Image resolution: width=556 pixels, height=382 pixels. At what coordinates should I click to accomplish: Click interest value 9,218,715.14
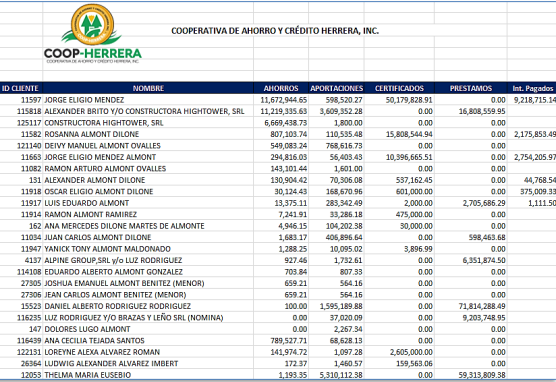[535, 100]
